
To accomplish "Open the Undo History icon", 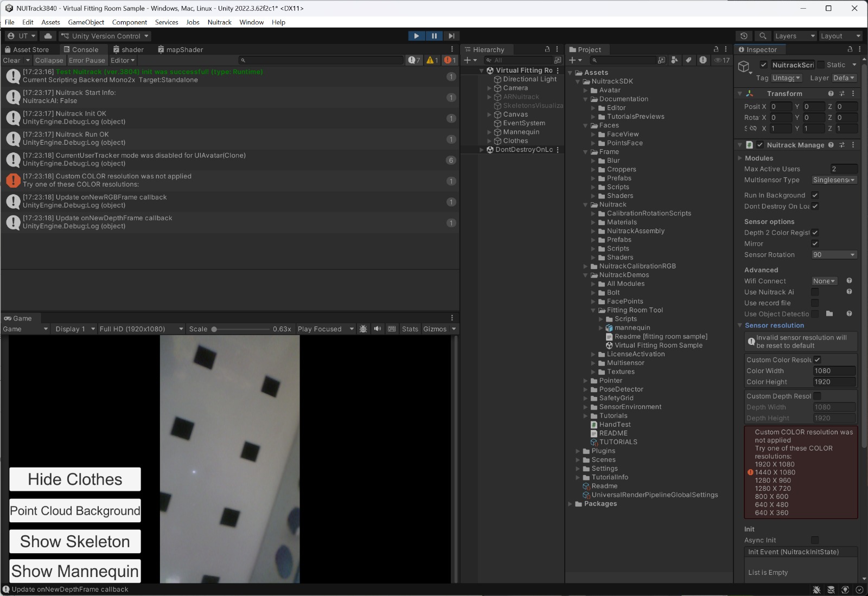I will point(744,36).
